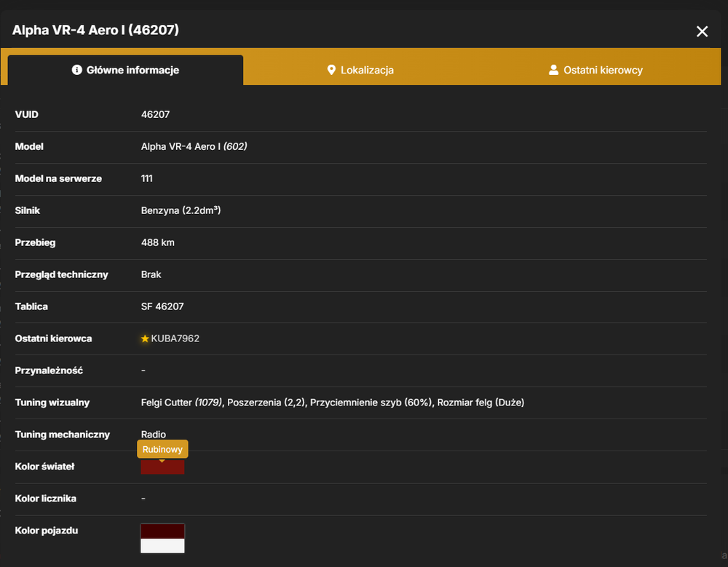728x567 pixels.
Task: Click the Przegląd techniczny value Brak
Action: pos(151,274)
